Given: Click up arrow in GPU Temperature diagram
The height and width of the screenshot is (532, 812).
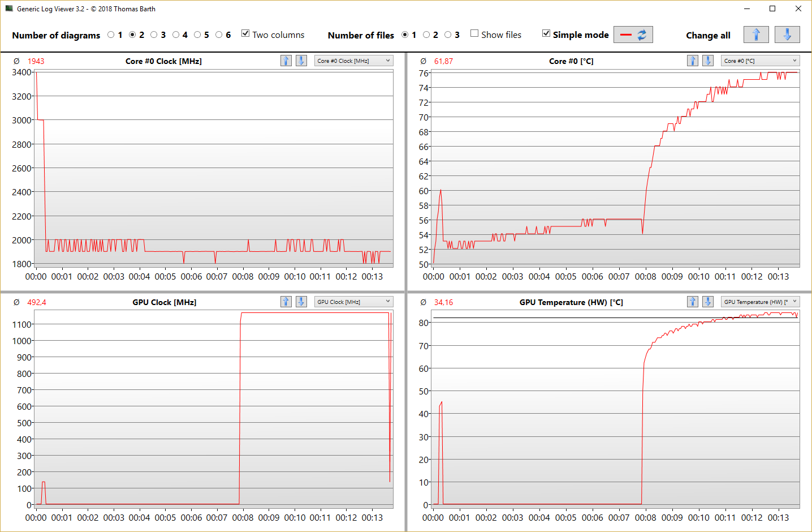Looking at the screenshot, I should 693,302.
